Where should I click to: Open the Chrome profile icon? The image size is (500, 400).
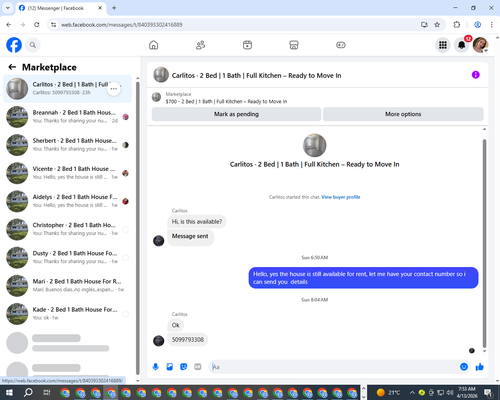click(x=477, y=25)
